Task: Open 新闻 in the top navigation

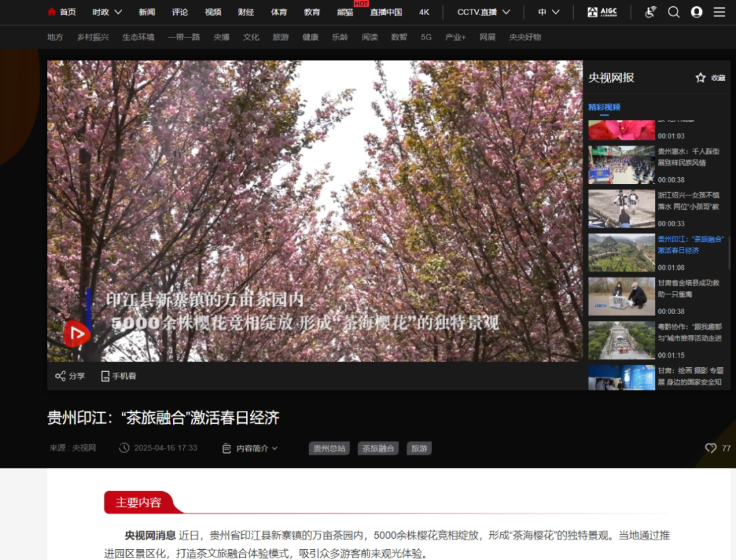Action: tap(147, 12)
